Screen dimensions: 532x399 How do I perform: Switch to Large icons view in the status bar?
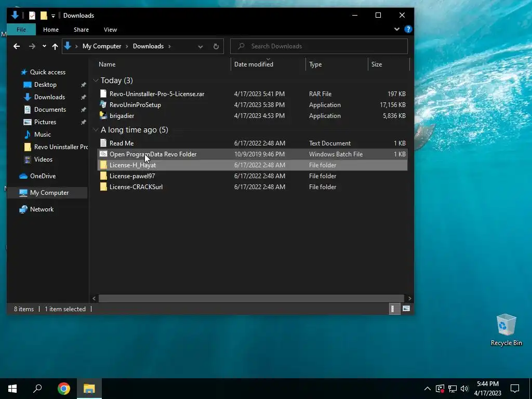point(406,309)
